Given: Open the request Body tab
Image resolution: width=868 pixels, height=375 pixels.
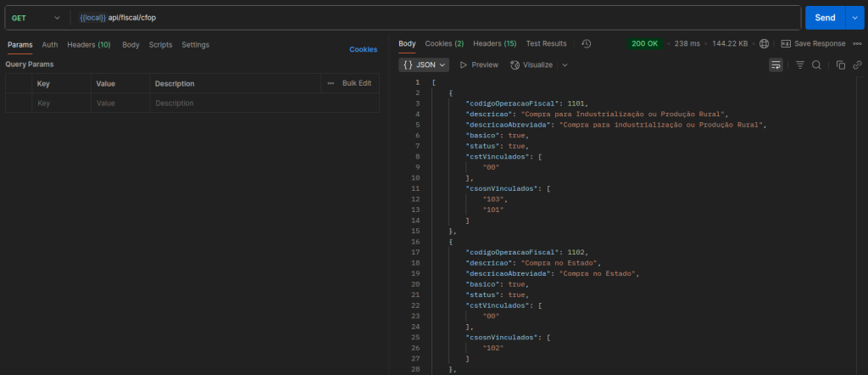Looking at the screenshot, I should pos(131,45).
